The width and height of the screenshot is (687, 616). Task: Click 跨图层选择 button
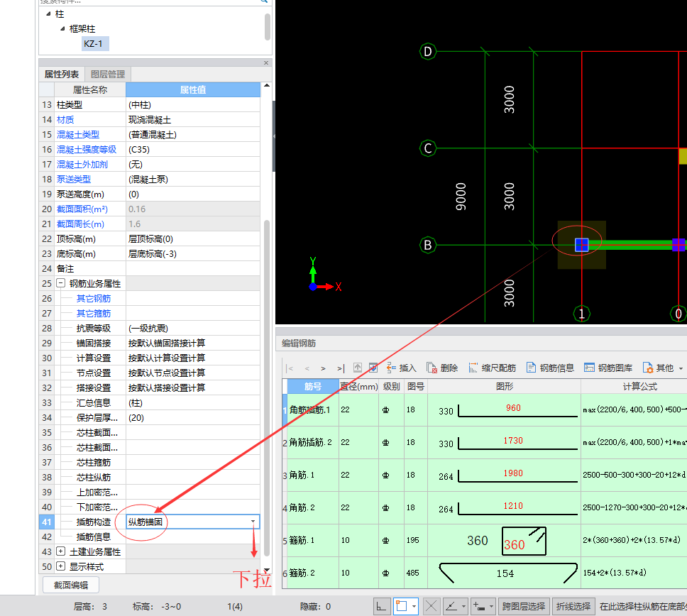524,606
